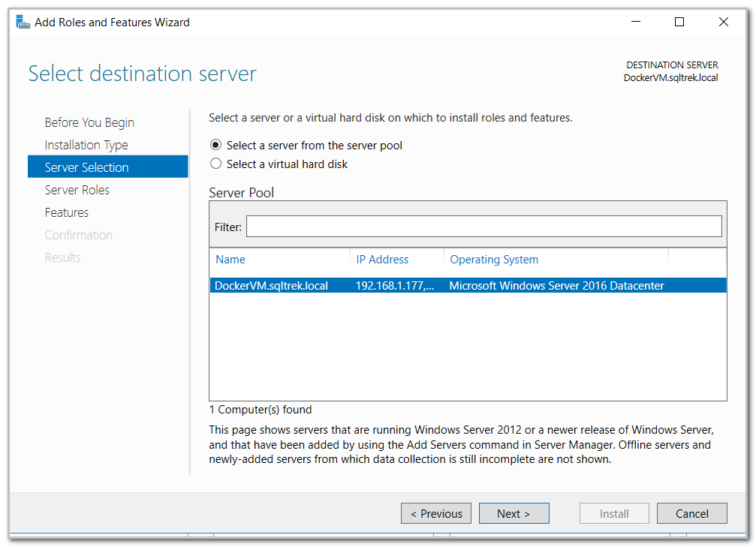756x547 pixels.
Task: Go to the Installation Type step
Action: tap(86, 145)
